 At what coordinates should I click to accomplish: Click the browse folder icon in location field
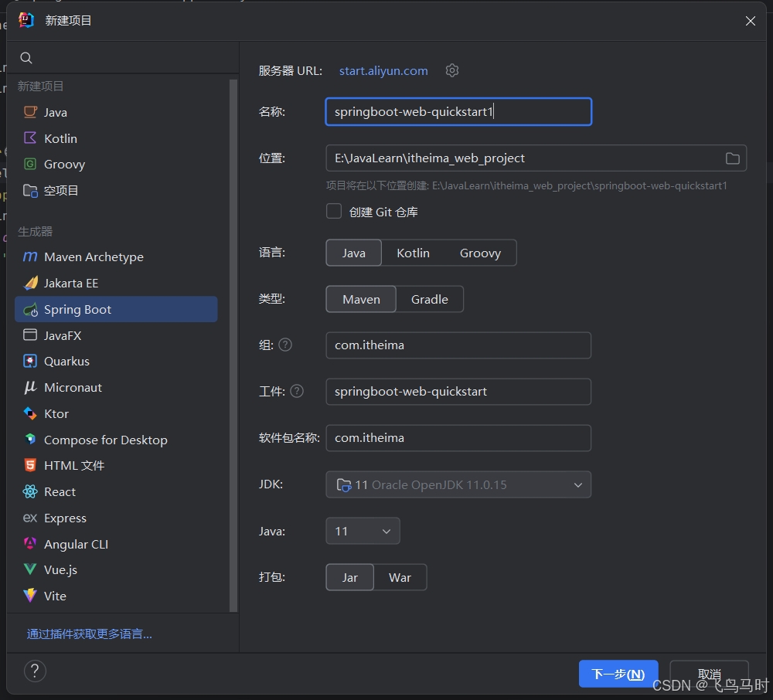tap(733, 158)
